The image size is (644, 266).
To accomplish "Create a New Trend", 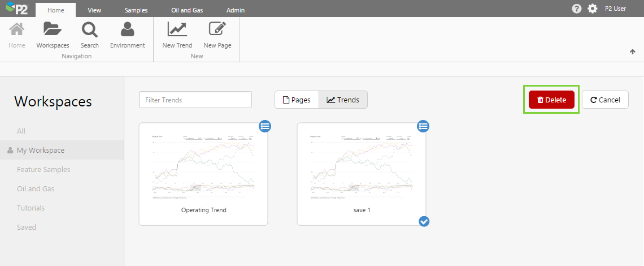I will pos(177,29).
